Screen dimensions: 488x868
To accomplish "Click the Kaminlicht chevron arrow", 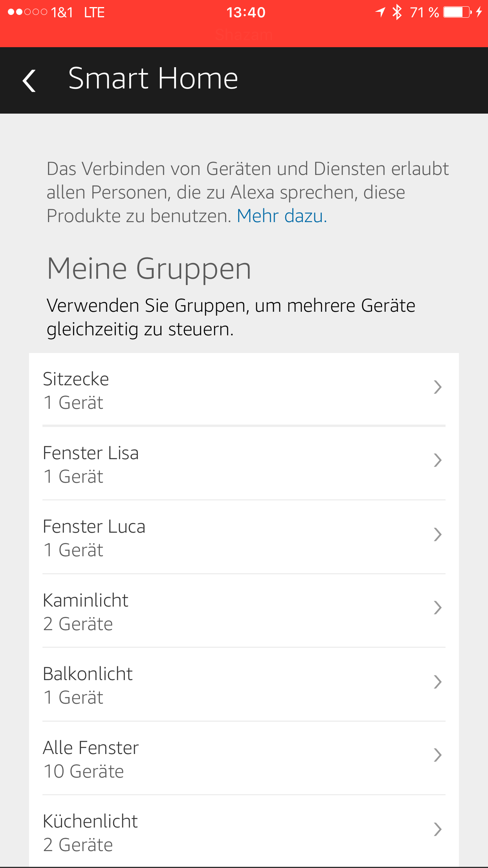I will coord(438,608).
